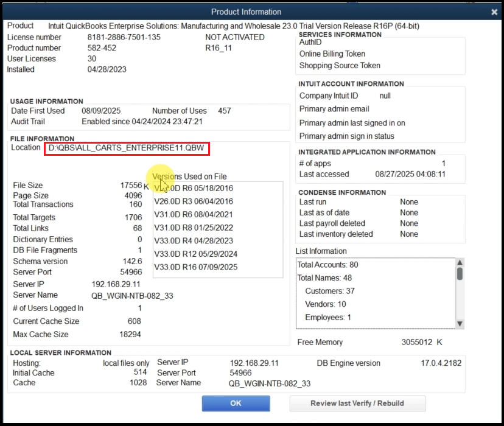Select V31.0D R6 08/04/2021 version entry
Viewport: 504px width, 426px height.
(x=194, y=214)
